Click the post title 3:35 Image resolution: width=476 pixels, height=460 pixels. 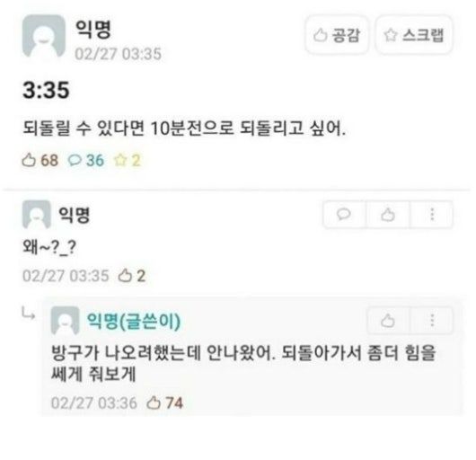[x=46, y=90]
